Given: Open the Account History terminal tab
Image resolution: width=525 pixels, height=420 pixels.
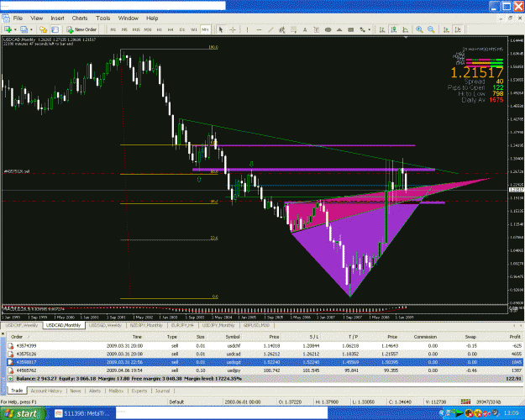Looking at the screenshot, I should (46, 391).
